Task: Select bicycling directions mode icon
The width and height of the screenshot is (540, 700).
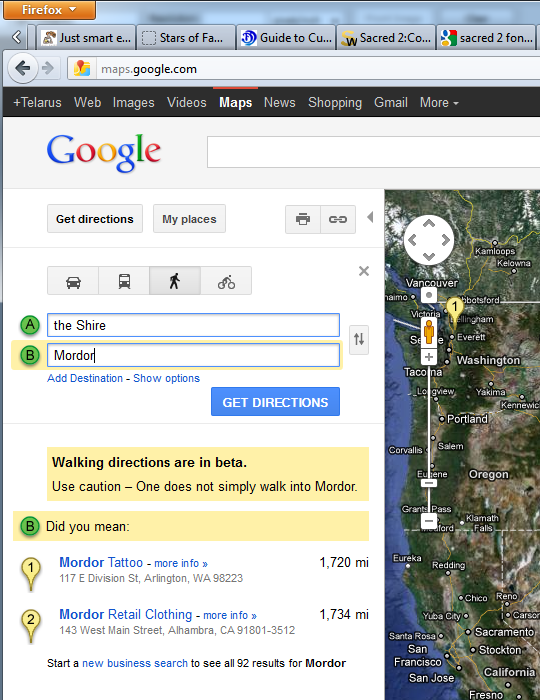Action: pos(226,281)
